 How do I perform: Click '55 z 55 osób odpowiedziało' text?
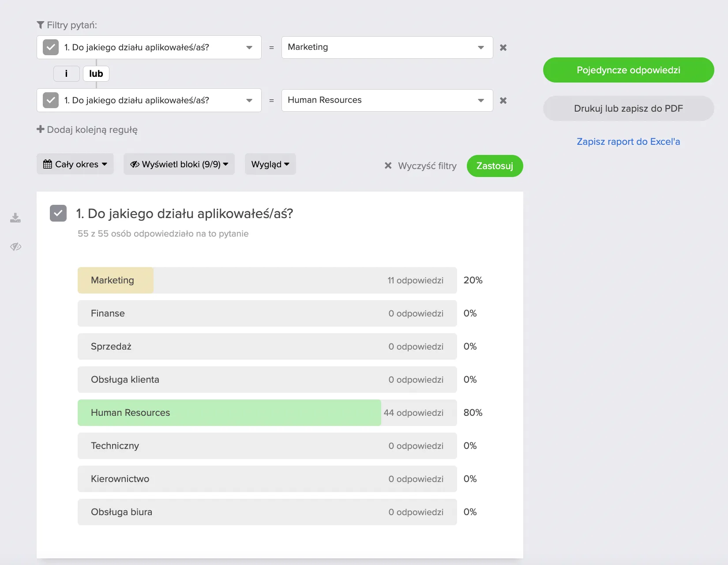[163, 234]
